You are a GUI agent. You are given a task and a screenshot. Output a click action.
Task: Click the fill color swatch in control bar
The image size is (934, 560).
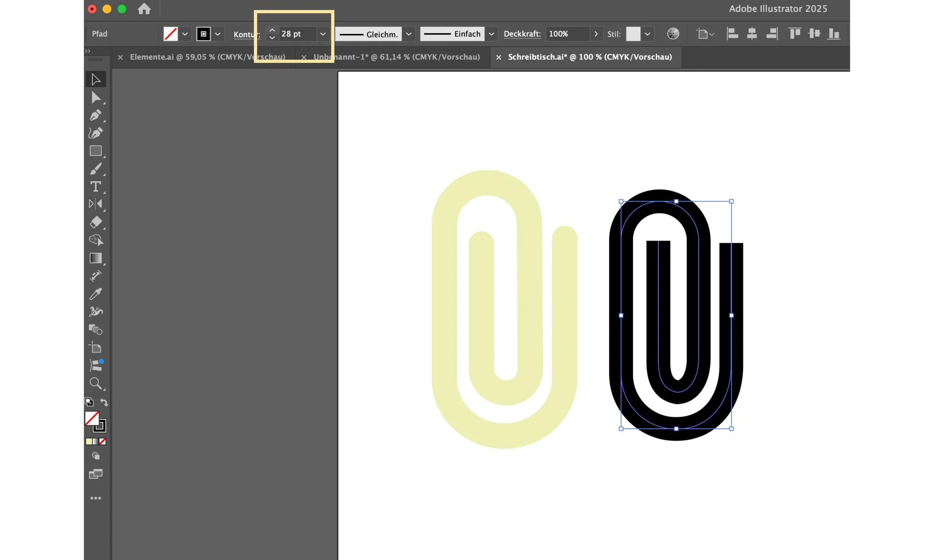[x=171, y=34]
